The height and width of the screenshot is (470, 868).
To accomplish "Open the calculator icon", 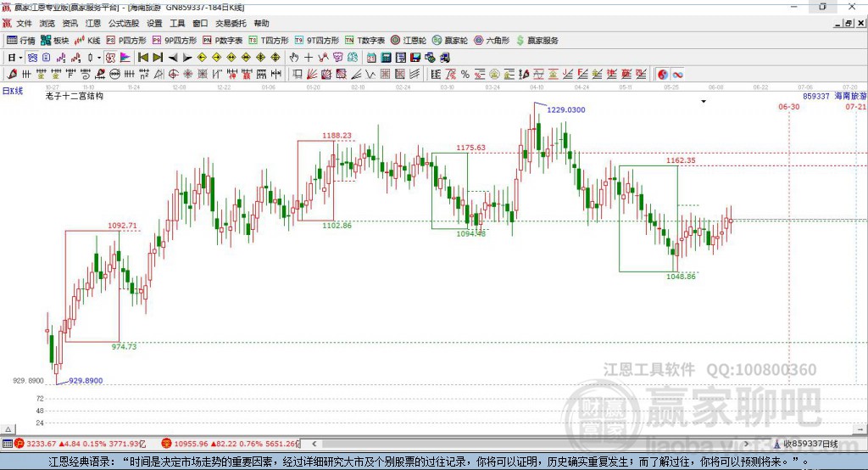I will (386, 58).
